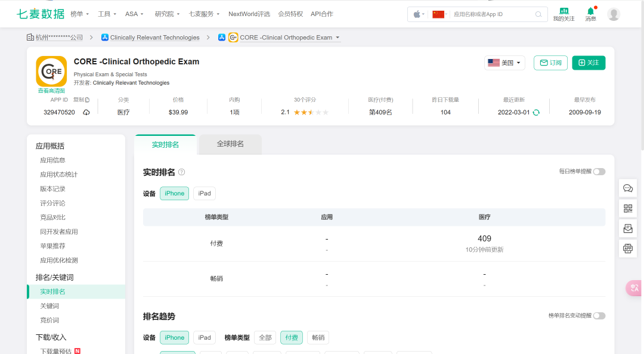Image resolution: width=644 pixels, height=354 pixels.
Task: Switch to 实时排名 tab
Action: coord(166,145)
